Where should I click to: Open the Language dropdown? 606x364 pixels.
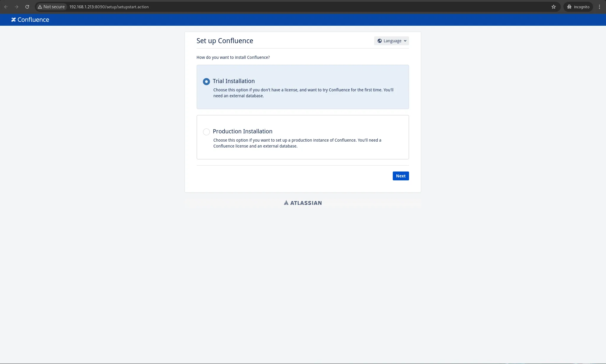392,41
